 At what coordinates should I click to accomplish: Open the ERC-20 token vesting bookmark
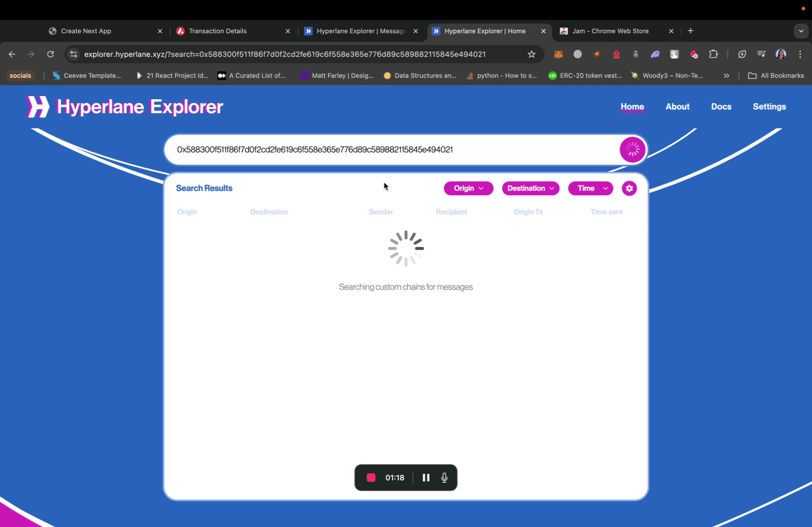coord(585,76)
